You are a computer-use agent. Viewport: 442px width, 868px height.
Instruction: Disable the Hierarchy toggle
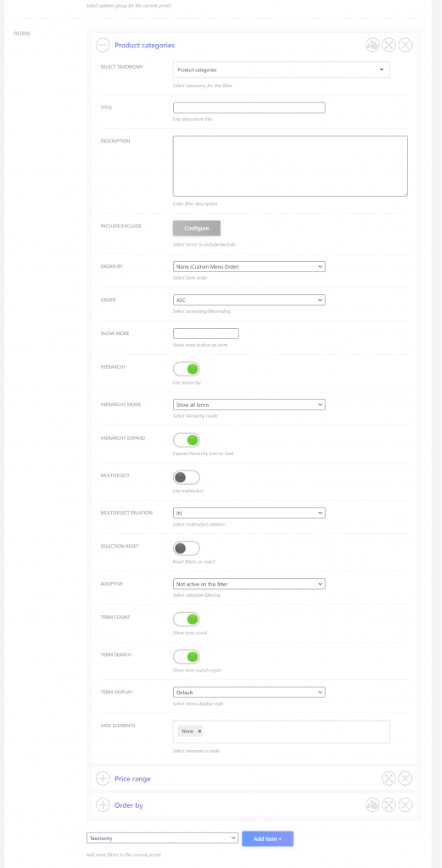click(x=186, y=369)
